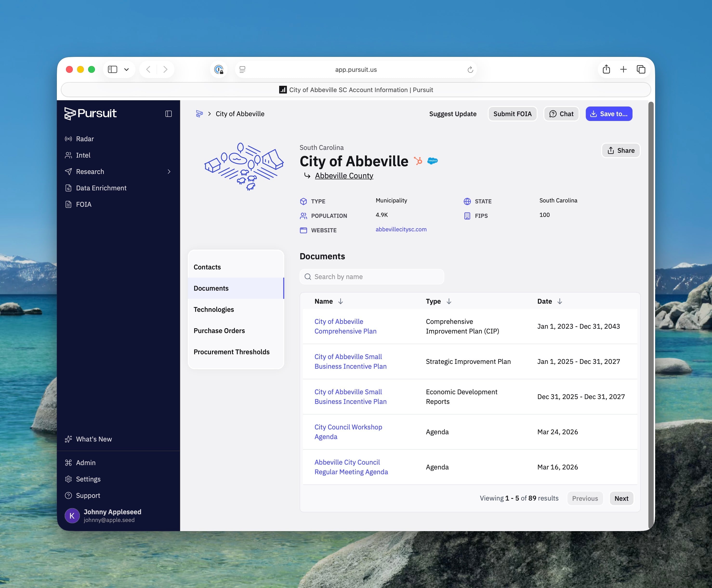Switch to the Purchase Orders tab
712x588 pixels.
click(x=219, y=331)
